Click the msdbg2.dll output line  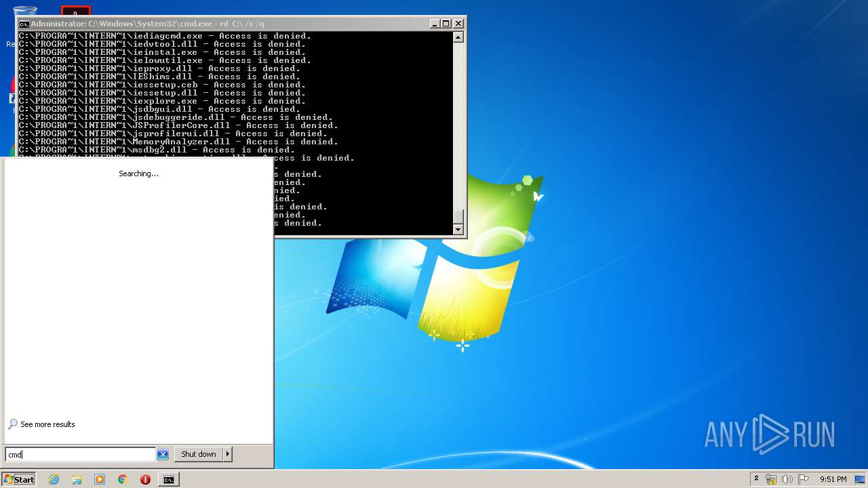[157, 150]
